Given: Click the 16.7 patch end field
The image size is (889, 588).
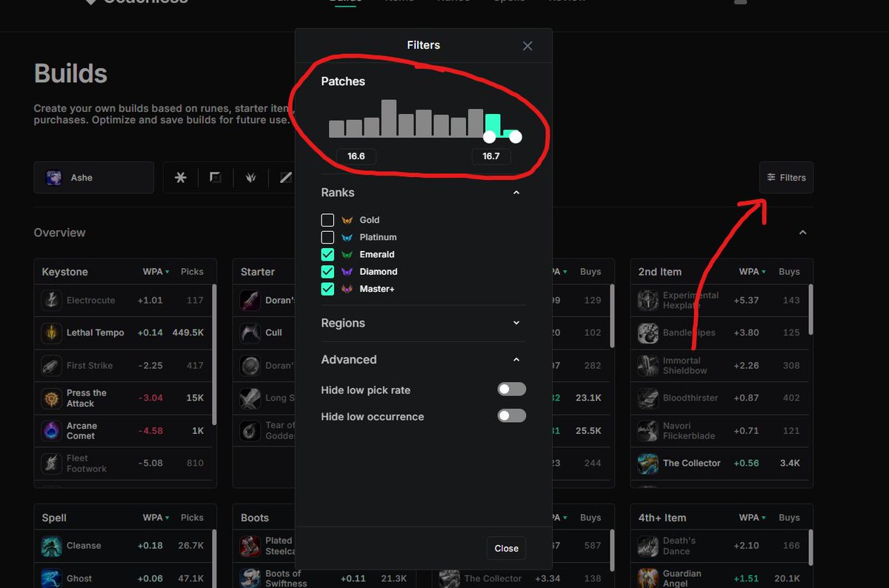Looking at the screenshot, I should [490, 156].
